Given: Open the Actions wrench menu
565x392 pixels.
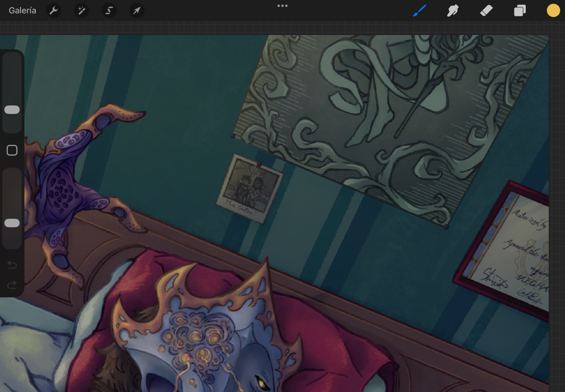Looking at the screenshot, I should point(54,11).
